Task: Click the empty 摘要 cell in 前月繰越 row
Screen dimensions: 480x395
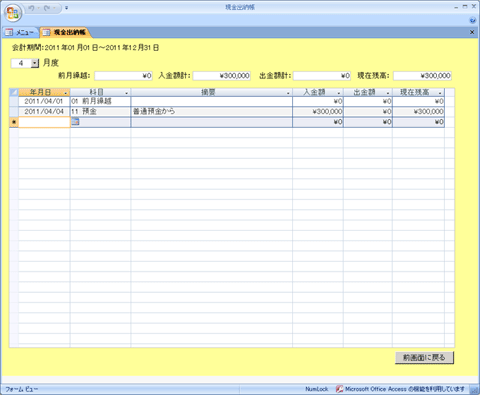Action: [x=212, y=101]
